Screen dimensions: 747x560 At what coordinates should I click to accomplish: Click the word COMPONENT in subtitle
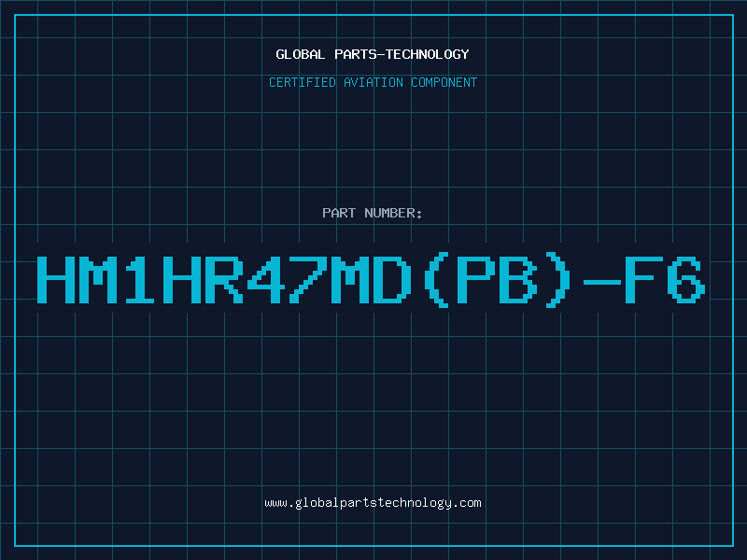pyautogui.click(x=444, y=82)
